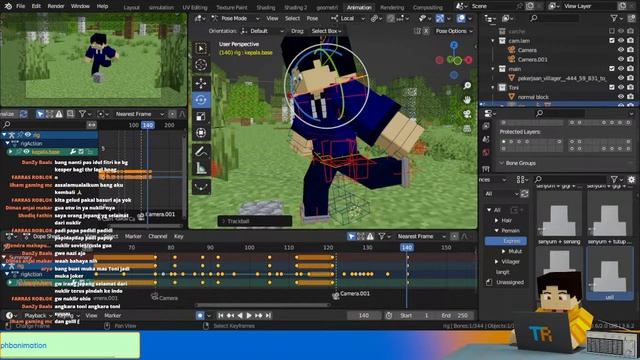Switch to the Layout workspace tab
The width and height of the screenshot is (640, 360).
131,7
